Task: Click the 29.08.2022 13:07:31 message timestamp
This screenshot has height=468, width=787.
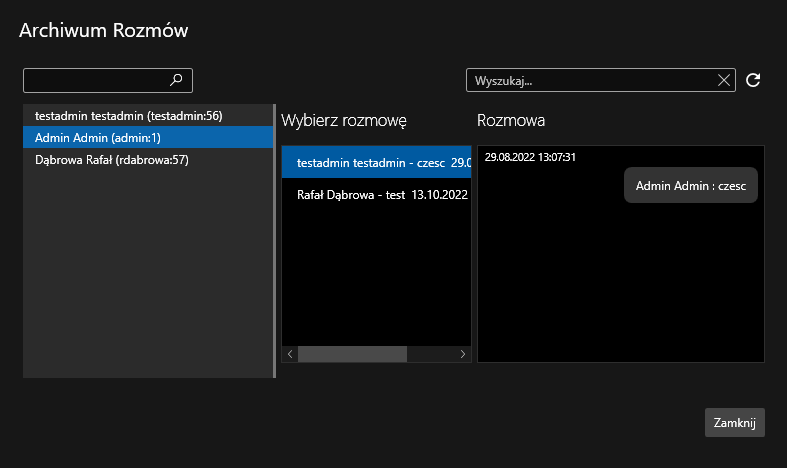Action: (531, 157)
